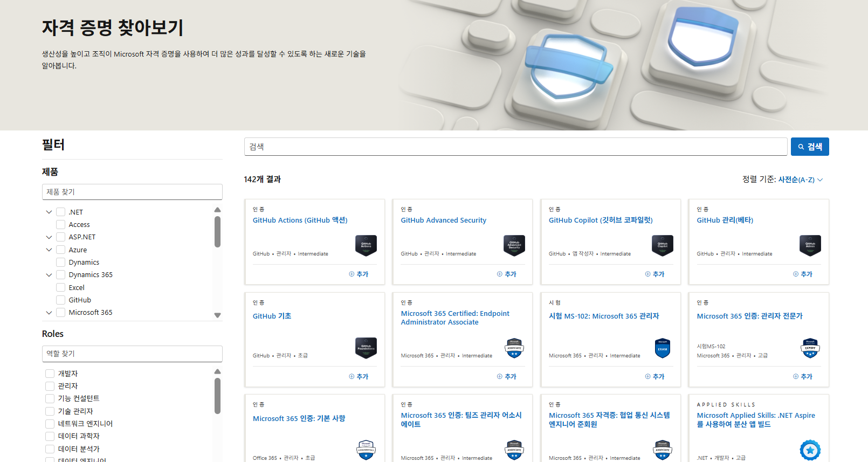The image size is (868, 462).
Task: Click the GitHub 관리(베타) badge icon
Action: tap(810, 245)
